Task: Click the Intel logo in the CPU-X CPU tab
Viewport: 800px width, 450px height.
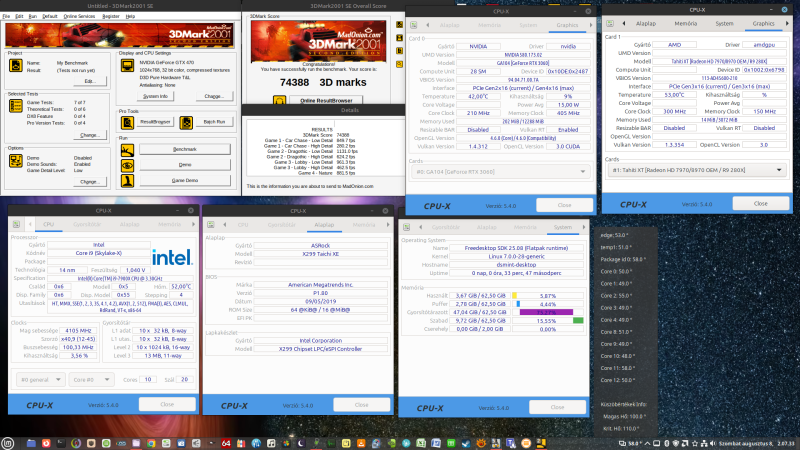Action: 172,257
